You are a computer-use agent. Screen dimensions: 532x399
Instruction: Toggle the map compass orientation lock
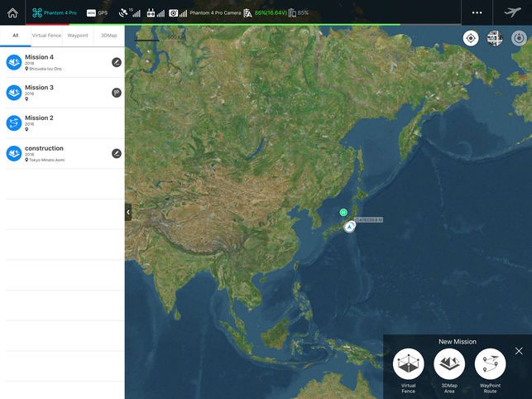519,38
